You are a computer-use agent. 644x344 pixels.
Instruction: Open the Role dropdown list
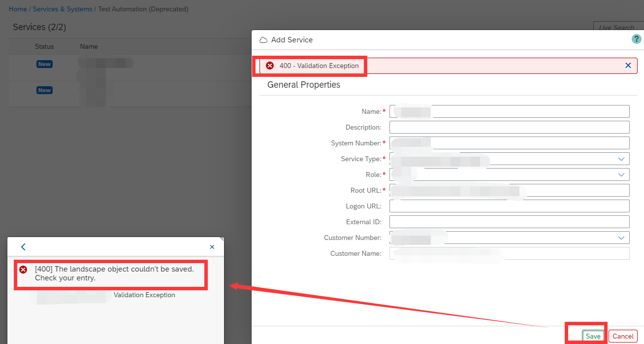click(x=621, y=174)
